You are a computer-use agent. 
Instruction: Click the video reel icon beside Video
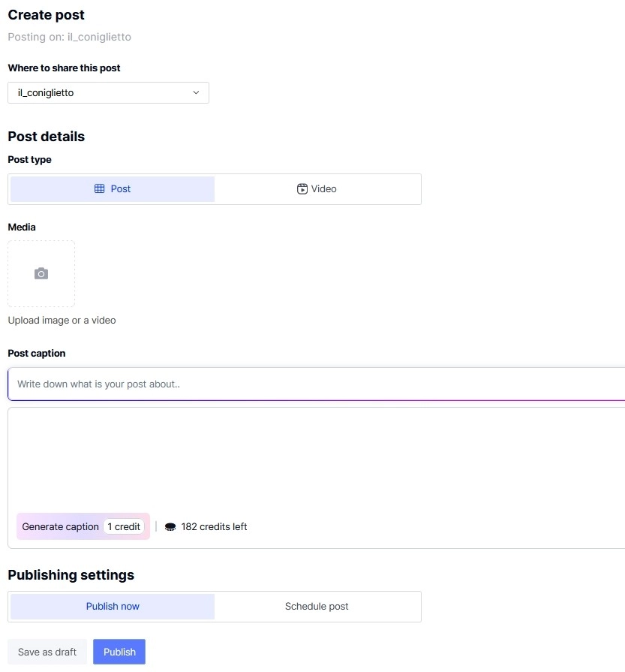[302, 189]
